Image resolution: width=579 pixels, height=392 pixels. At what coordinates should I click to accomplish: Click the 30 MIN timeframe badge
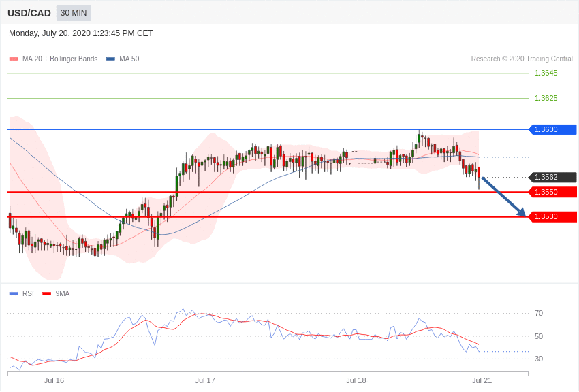point(74,13)
